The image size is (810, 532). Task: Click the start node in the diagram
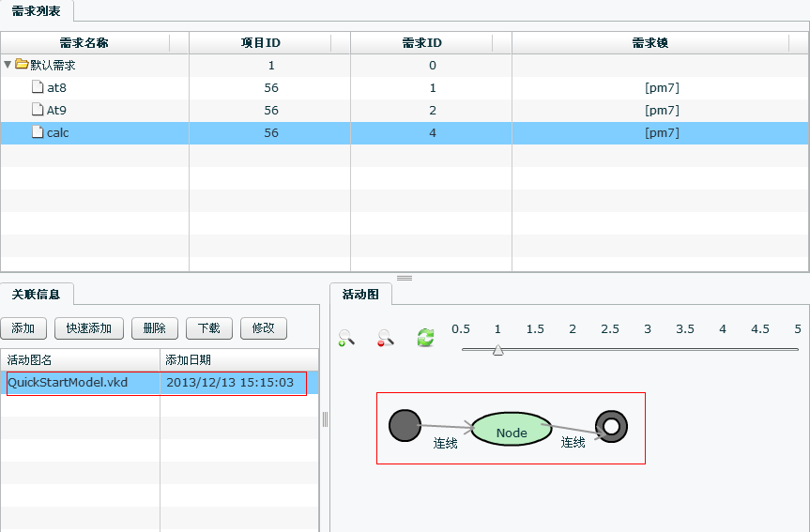click(x=405, y=425)
